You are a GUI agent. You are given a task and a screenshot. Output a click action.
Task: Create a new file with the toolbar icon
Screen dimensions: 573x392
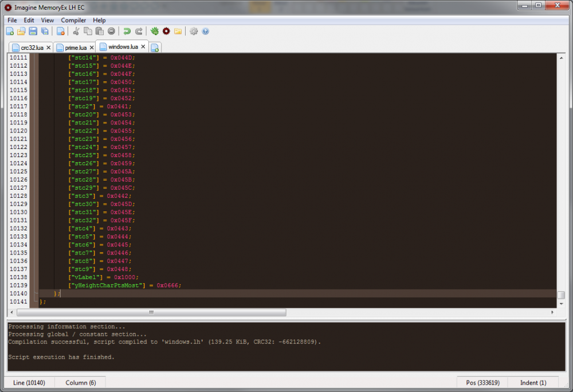[10, 32]
